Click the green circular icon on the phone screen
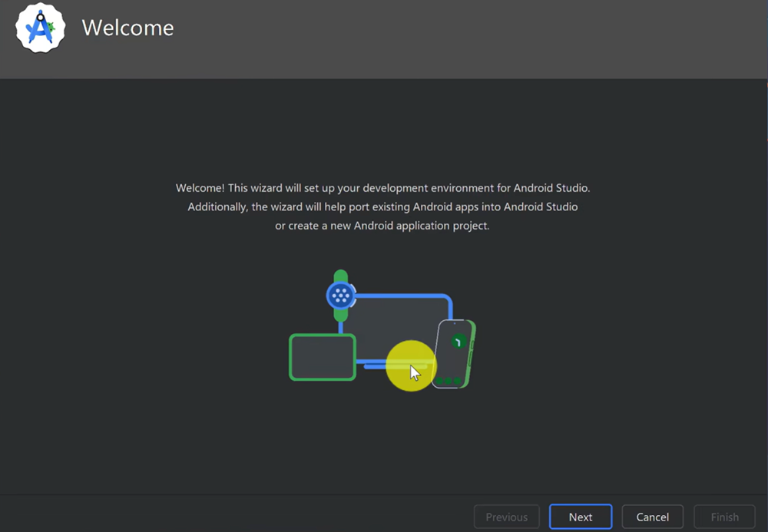The width and height of the screenshot is (768, 532). click(x=458, y=341)
